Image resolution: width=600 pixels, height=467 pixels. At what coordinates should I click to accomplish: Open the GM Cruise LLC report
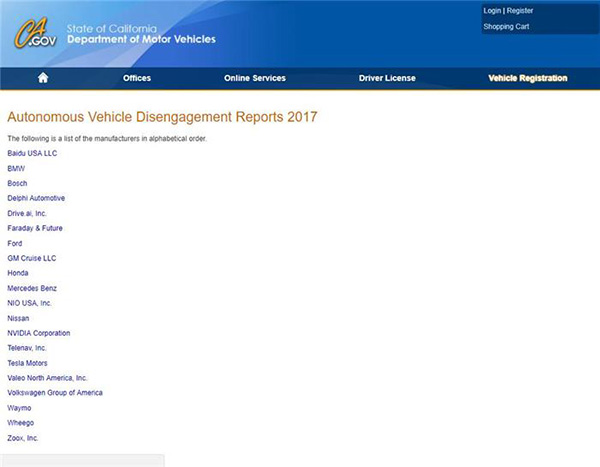[32, 258]
